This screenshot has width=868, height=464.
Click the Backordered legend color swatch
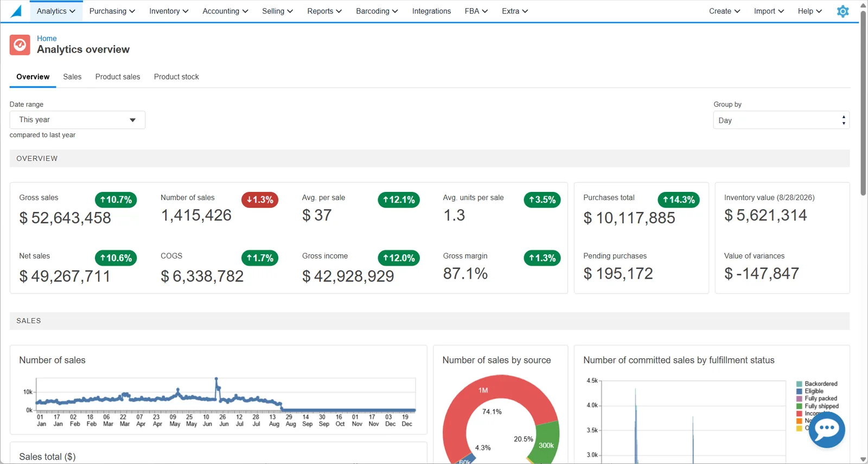799,384
